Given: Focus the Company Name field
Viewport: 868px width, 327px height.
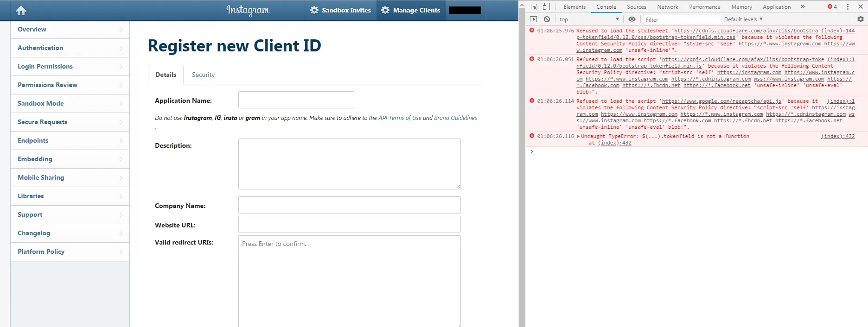Looking at the screenshot, I should [350, 205].
